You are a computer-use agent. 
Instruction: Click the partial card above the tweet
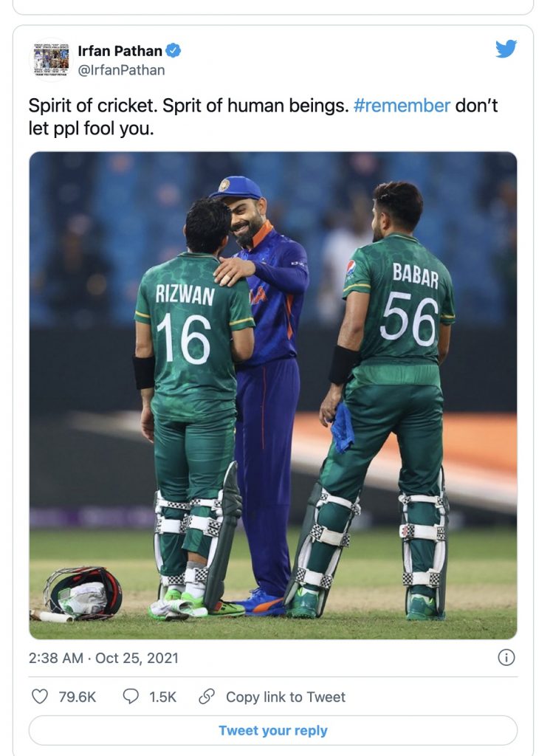[x=273, y=7]
